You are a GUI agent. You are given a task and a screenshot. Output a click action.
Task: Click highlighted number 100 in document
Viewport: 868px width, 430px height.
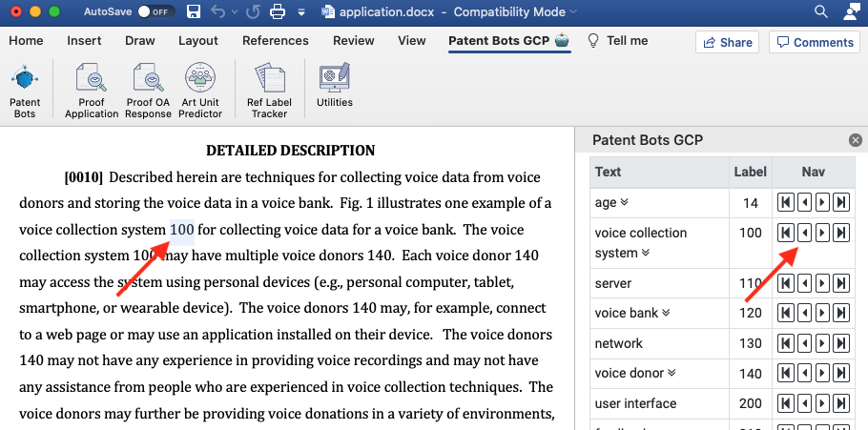181,229
